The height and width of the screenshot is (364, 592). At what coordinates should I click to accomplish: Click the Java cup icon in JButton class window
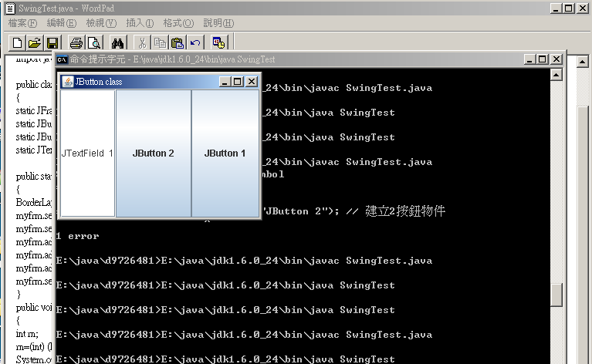point(68,82)
